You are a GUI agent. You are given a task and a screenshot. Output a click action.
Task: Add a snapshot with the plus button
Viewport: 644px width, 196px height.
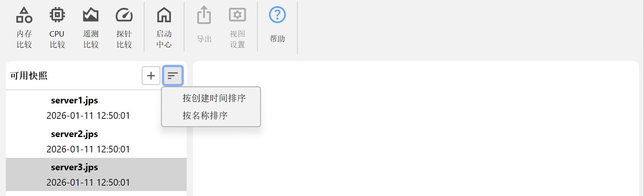pos(151,76)
